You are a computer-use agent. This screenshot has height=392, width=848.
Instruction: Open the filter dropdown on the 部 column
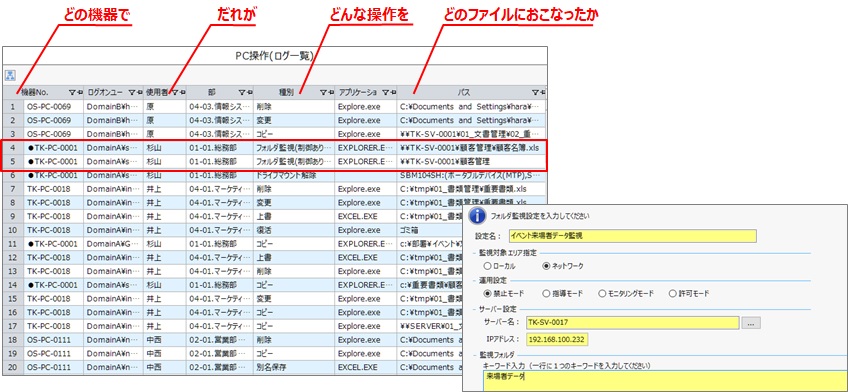click(x=243, y=92)
